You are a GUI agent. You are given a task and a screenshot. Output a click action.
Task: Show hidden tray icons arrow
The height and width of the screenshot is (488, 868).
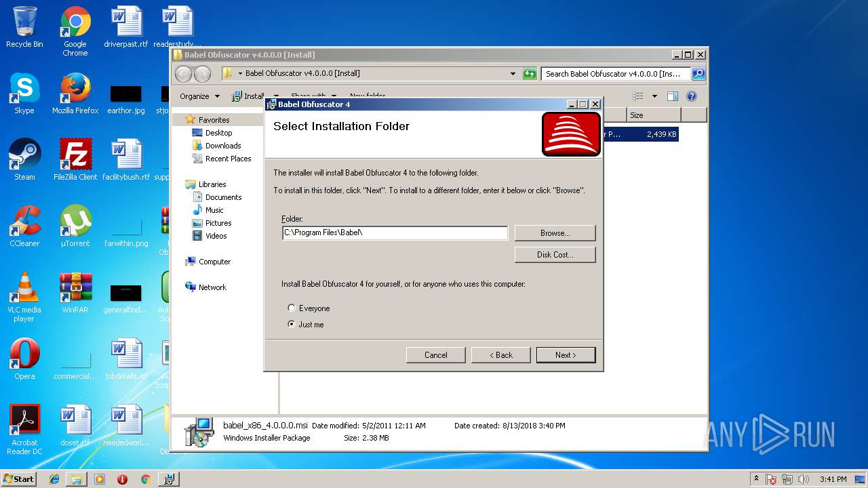756,479
